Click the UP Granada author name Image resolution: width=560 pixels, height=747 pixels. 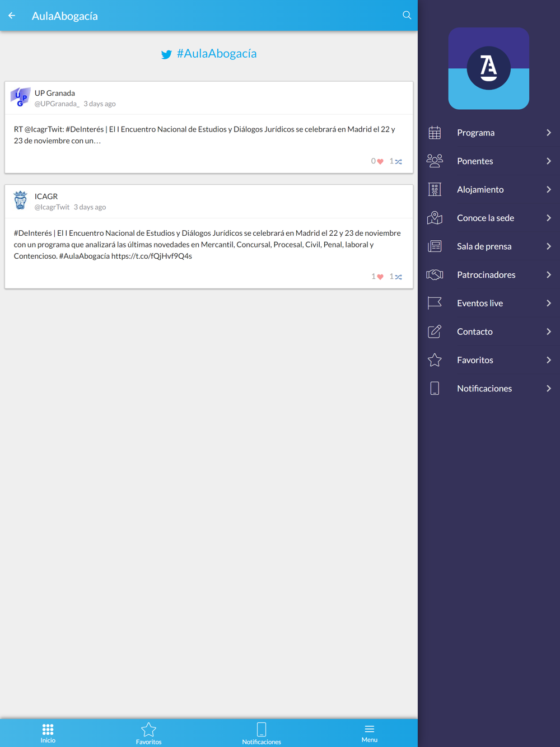[55, 93]
